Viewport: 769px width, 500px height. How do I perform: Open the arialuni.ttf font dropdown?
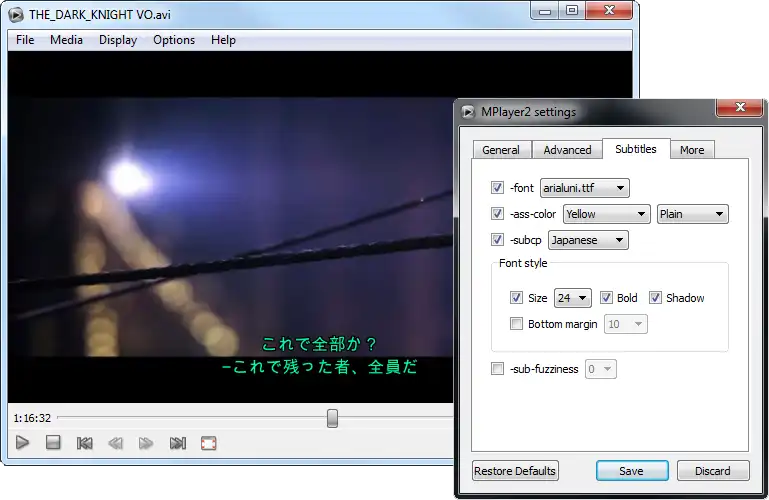pos(585,188)
